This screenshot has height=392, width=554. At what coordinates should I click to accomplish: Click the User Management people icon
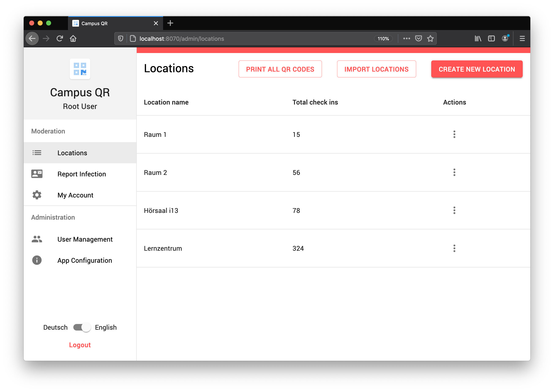point(37,239)
